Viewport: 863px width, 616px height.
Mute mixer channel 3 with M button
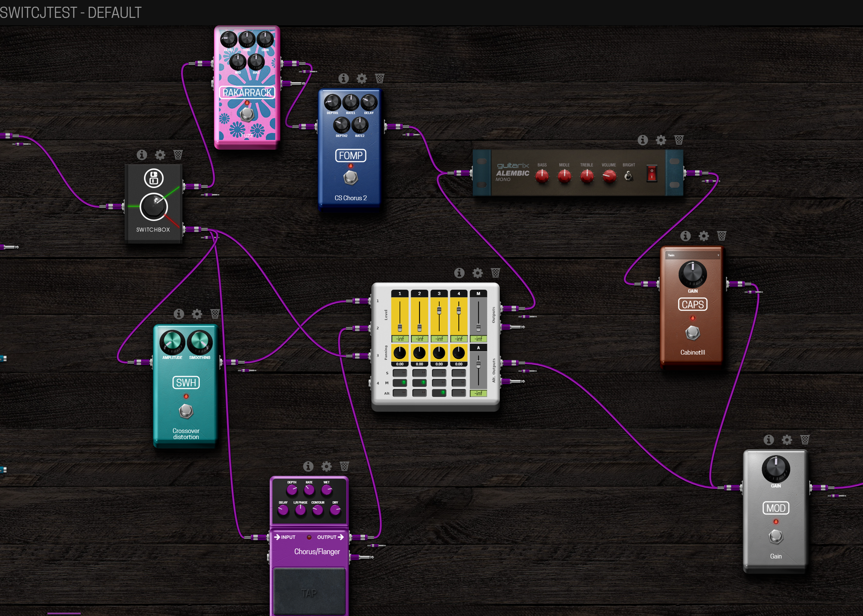pos(439,383)
